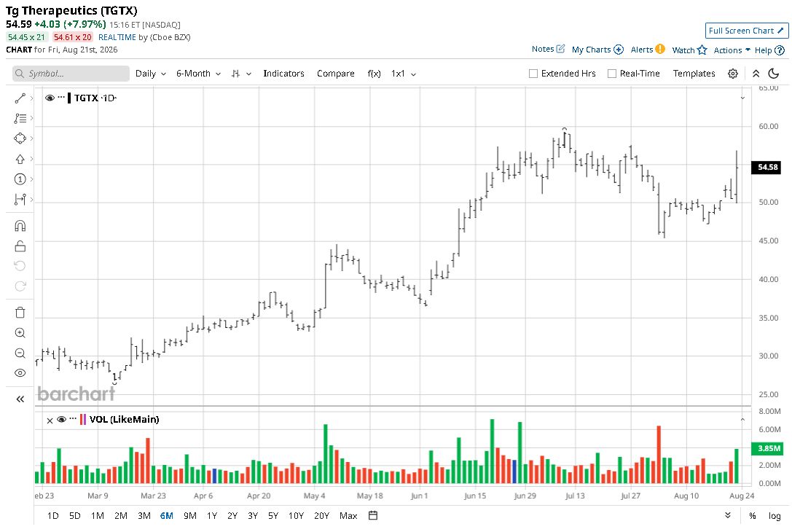
Task: Click the VOL indicator color swatch
Action: (x=83, y=419)
